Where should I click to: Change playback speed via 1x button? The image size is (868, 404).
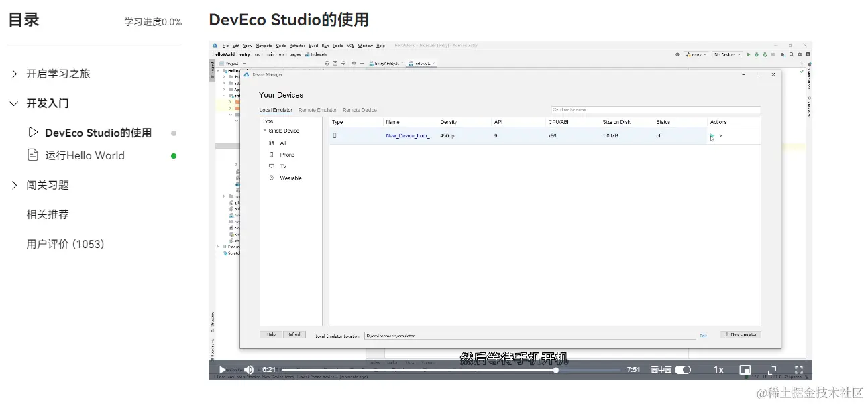[x=718, y=370]
